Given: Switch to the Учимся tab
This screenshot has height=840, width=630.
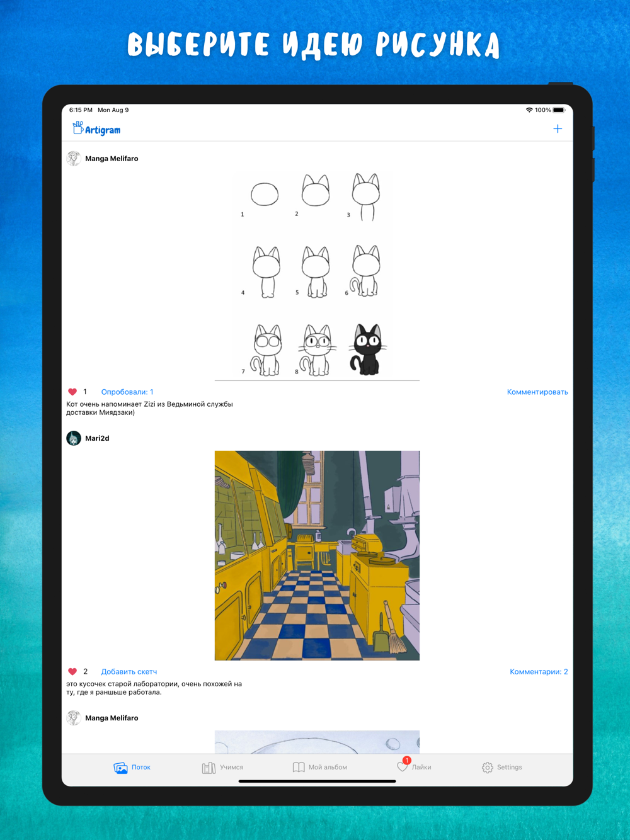Looking at the screenshot, I should (x=222, y=768).
